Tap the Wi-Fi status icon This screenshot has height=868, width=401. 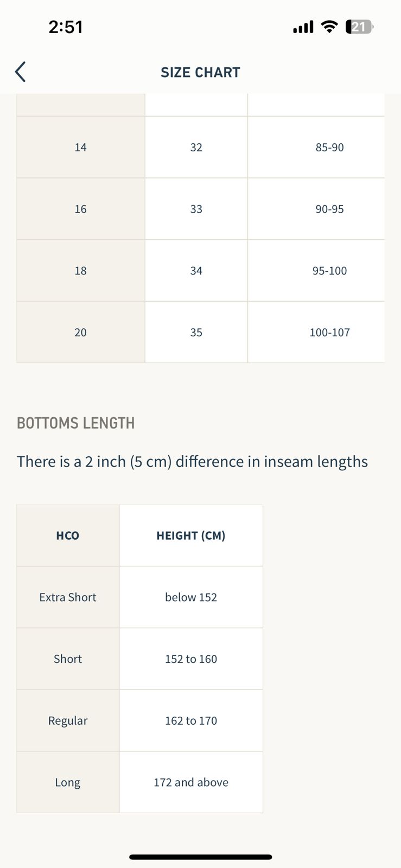tap(329, 27)
